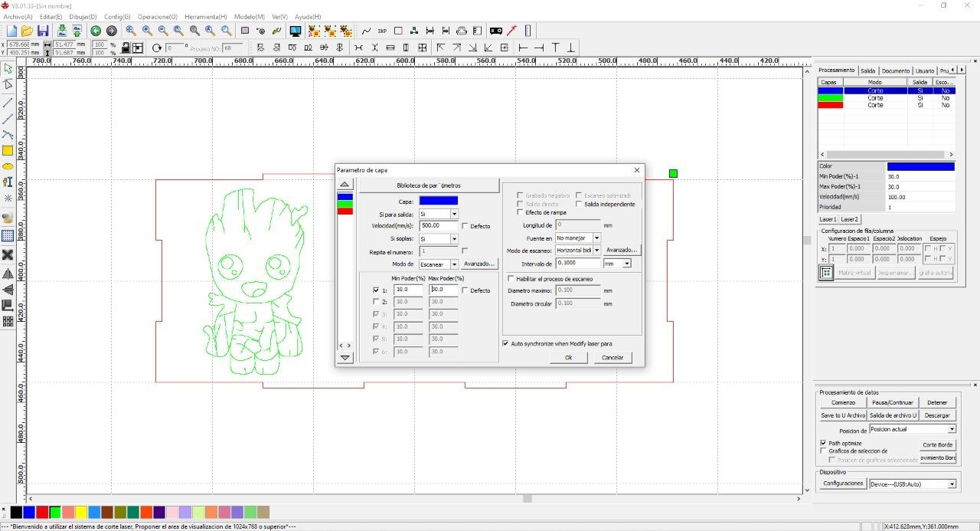
Task: Switch to the Documento tab
Action: 896,70
